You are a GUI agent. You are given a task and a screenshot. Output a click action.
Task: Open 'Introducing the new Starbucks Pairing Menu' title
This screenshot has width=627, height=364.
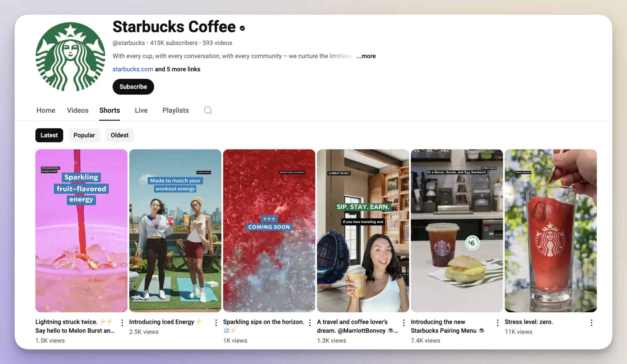448,326
